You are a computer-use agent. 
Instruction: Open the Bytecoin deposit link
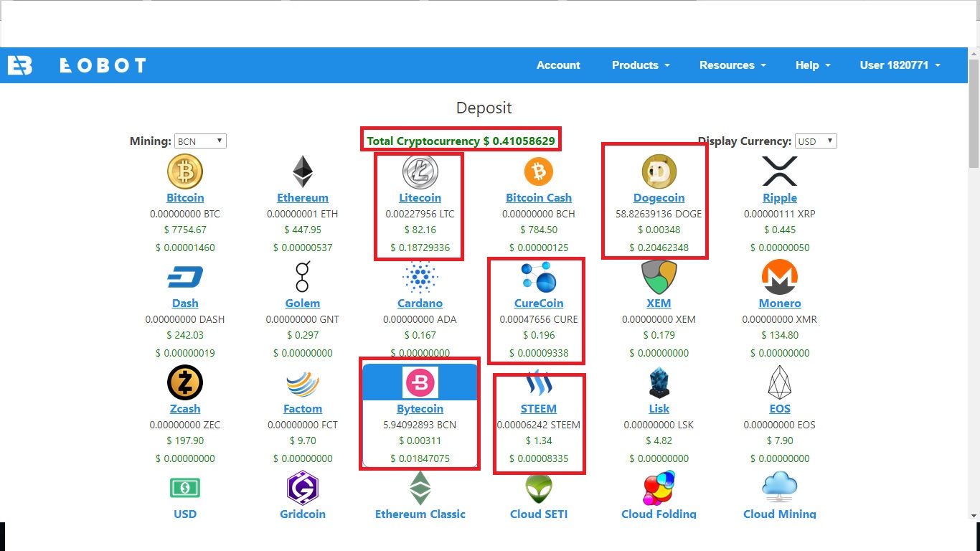(420, 409)
